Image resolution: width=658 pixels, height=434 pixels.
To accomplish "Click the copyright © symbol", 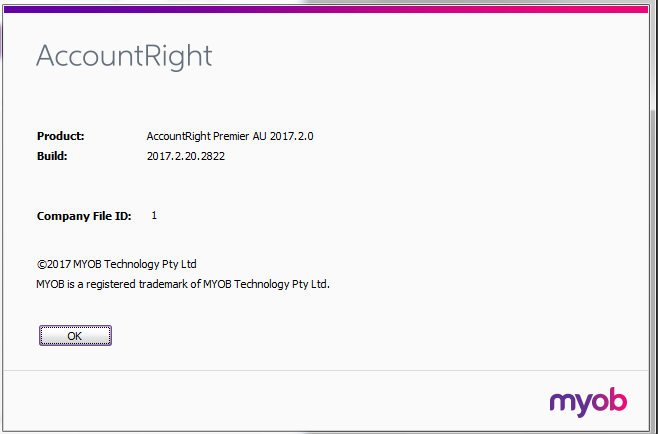I will [41, 264].
